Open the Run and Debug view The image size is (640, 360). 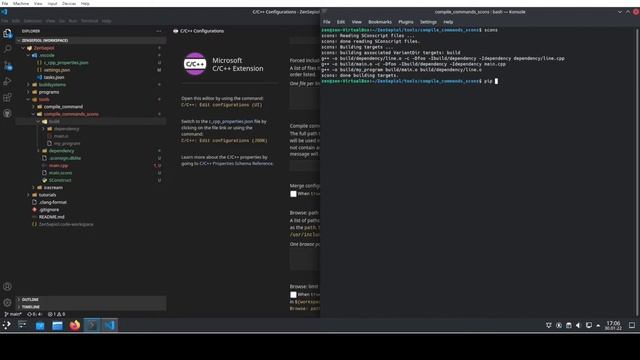pyautogui.click(x=7, y=81)
